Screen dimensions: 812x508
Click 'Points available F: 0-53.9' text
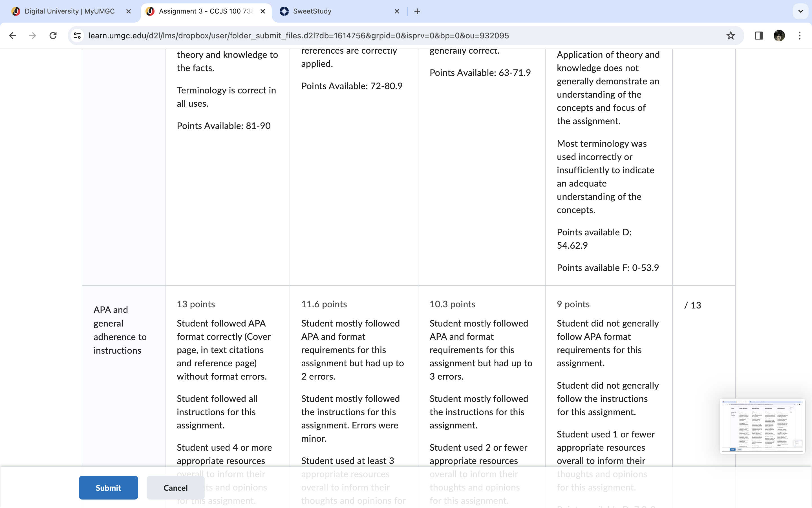click(608, 268)
